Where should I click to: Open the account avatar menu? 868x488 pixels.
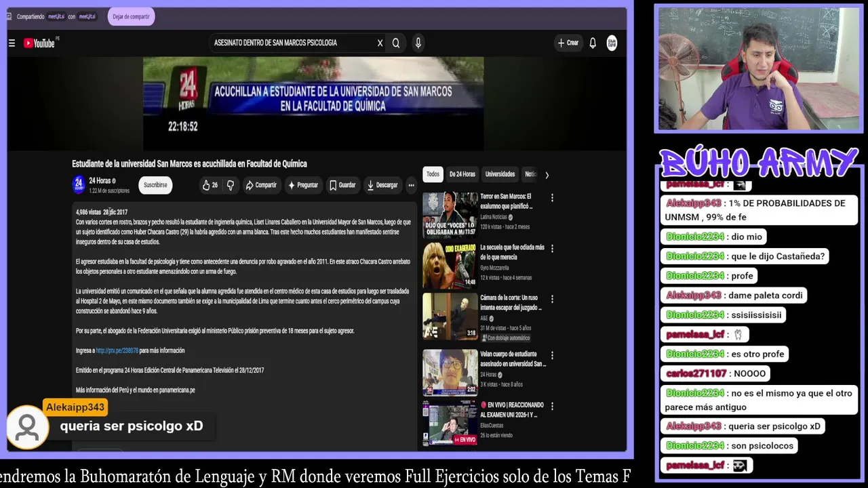[x=612, y=43]
